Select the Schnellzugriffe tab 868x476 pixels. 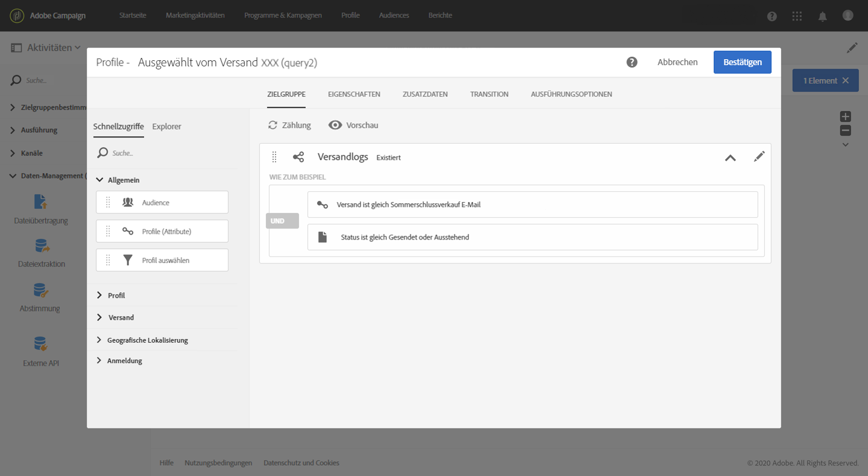119,126
